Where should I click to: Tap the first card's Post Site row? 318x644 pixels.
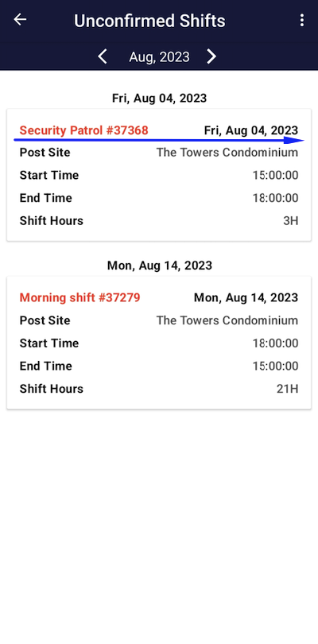point(159,153)
